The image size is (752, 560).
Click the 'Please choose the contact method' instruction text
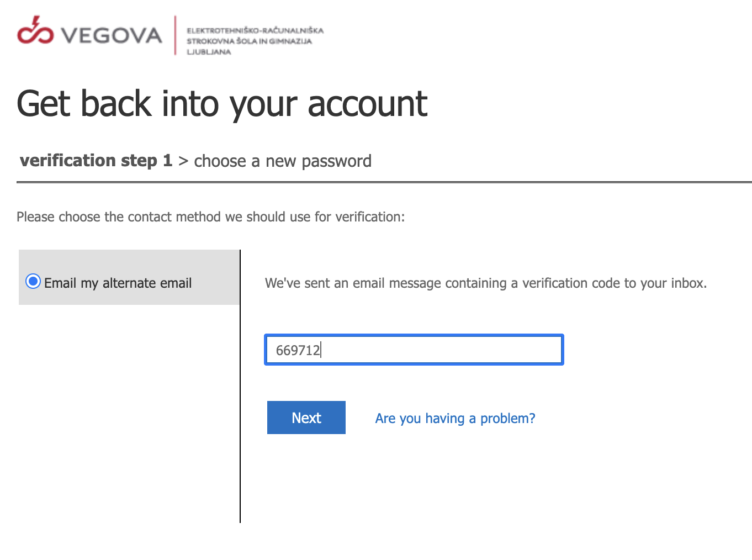(211, 217)
